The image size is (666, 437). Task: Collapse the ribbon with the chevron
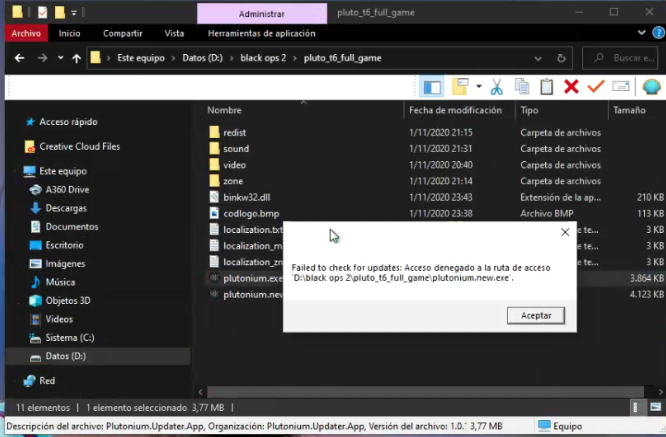pos(641,32)
